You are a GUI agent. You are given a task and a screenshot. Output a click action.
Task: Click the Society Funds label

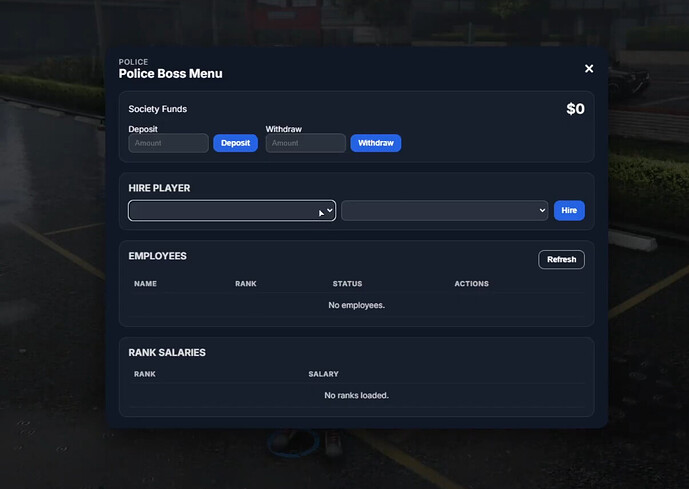[157, 109]
